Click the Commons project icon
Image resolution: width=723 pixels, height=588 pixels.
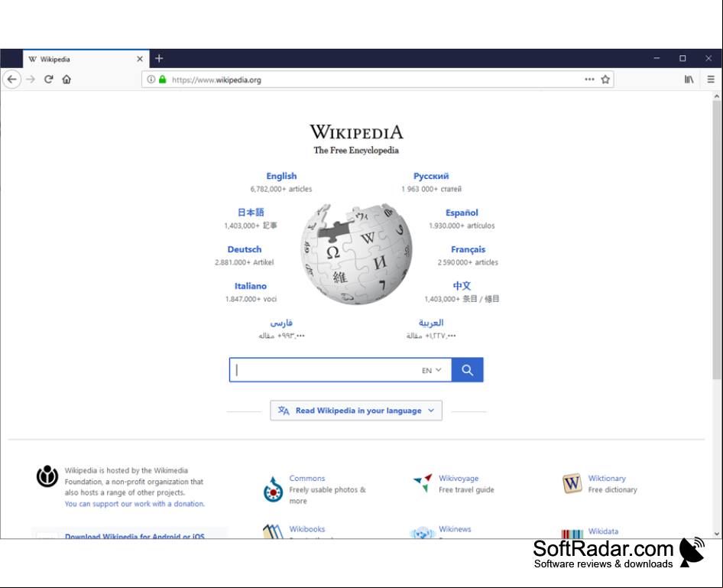[x=273, y=490]
